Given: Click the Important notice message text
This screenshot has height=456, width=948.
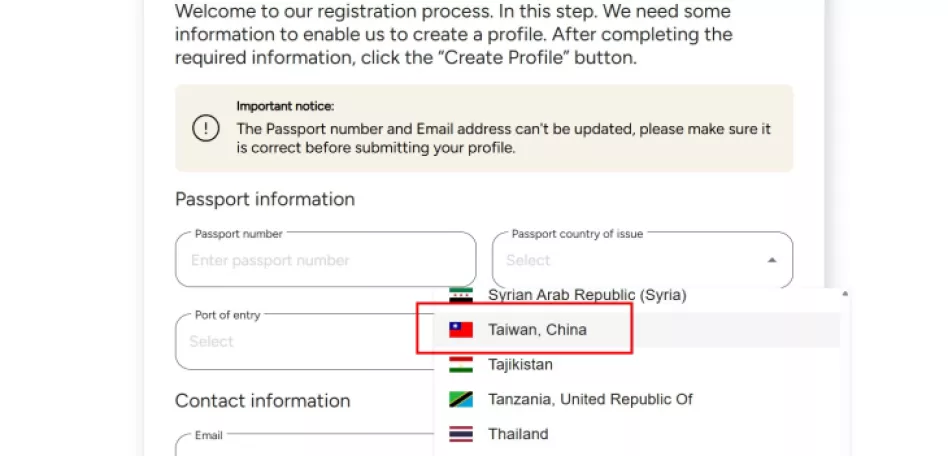Looking at the screenshot, I should tap(504, 138).
